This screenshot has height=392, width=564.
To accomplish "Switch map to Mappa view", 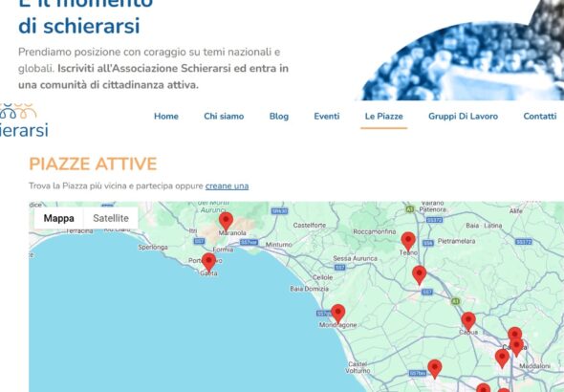I will (x=59, y=218).
